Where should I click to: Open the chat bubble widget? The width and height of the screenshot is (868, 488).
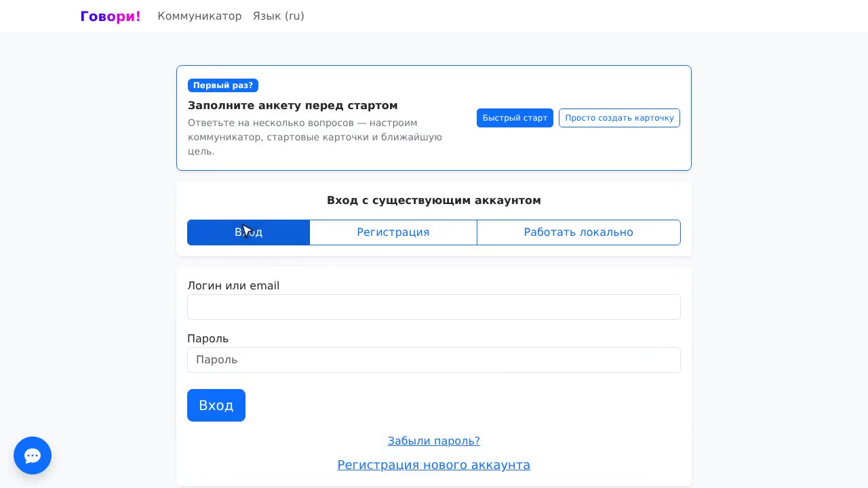tap(33, 455)
